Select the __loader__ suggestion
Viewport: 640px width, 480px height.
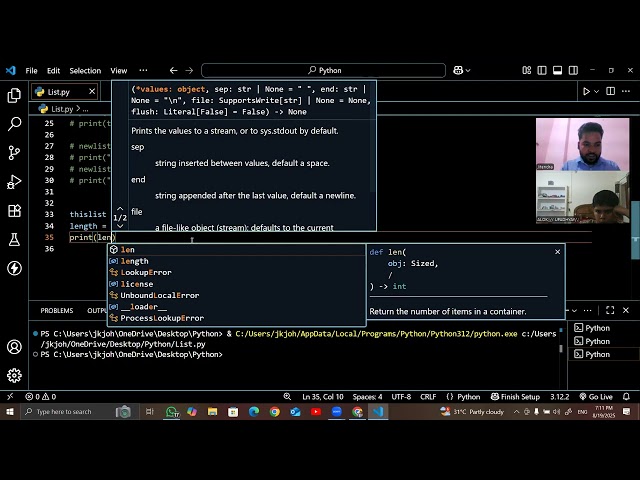coord(237,307)
